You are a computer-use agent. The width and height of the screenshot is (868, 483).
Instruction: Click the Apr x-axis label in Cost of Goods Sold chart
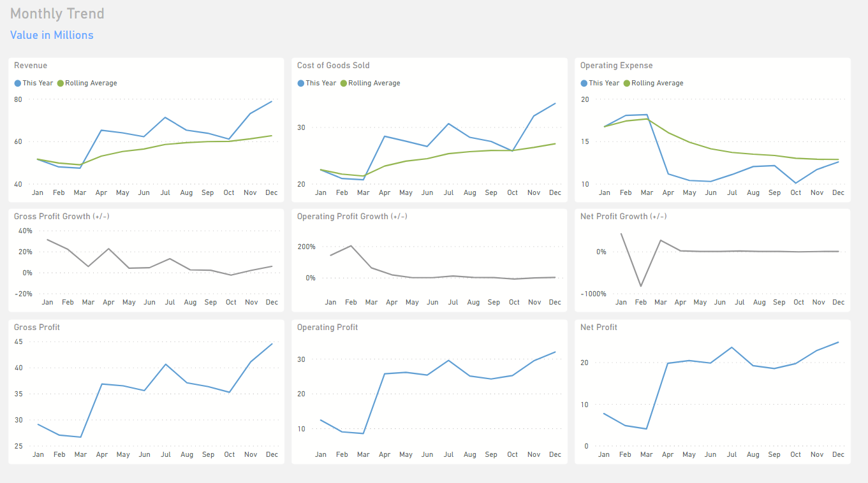pos(385,192)
